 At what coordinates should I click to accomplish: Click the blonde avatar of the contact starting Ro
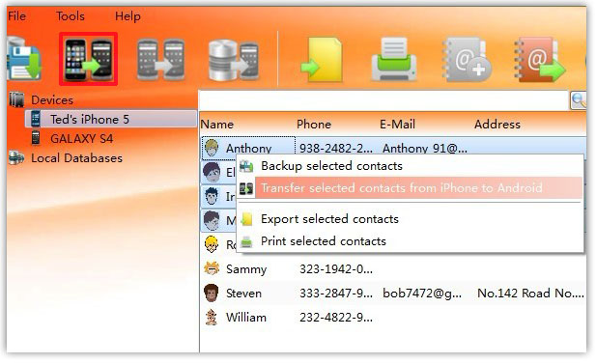click(212, 244)
